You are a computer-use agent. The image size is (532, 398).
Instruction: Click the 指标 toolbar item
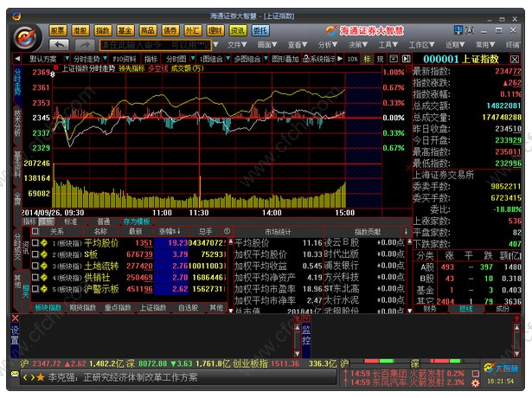[x=151, y=59]
